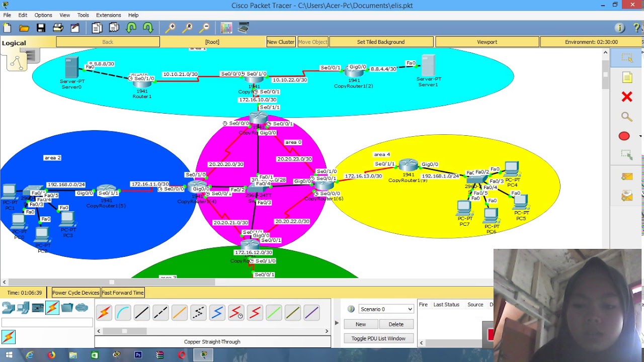This screenshot has height=362, width=644.
Task: Expand the Draw shape tool dropdown arrow
Action: tap(640, 136)
